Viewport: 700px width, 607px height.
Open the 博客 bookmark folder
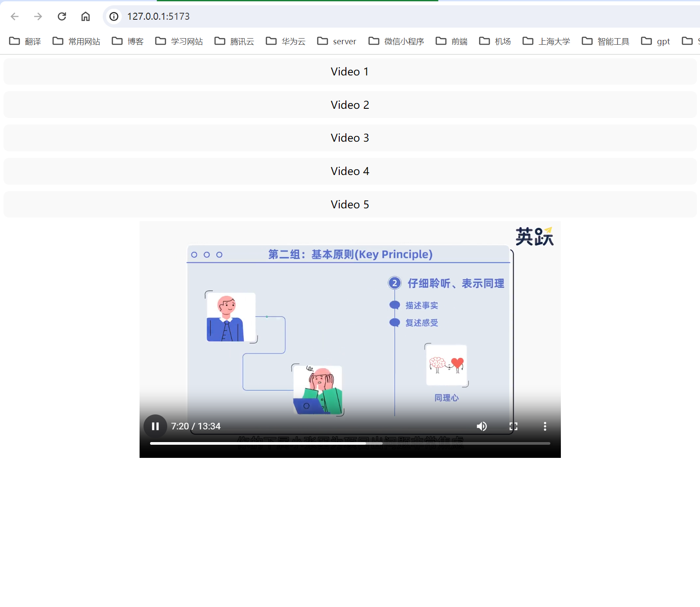128,41
